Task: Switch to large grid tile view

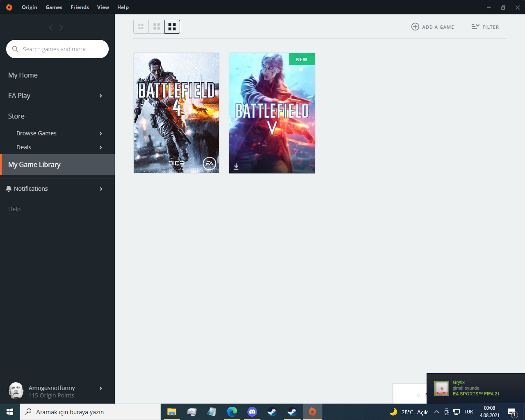Action: tap(172, 27)
